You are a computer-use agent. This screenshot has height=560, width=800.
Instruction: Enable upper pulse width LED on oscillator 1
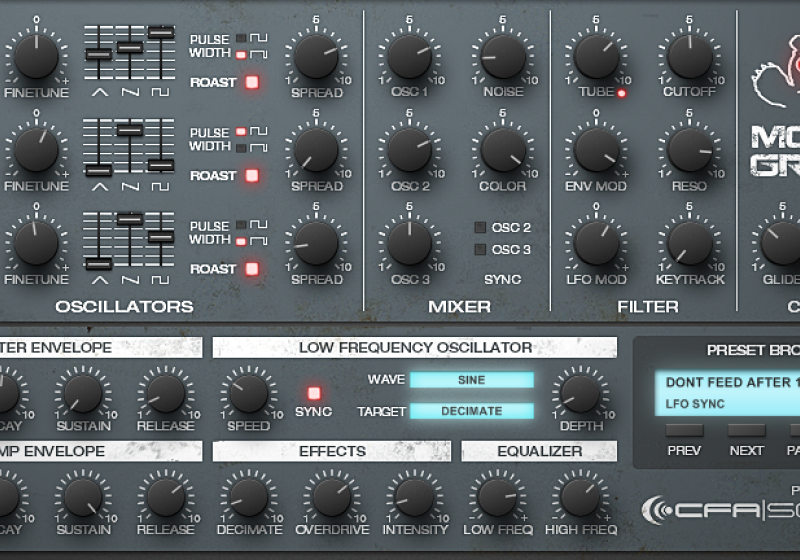[x=241, y=38]
